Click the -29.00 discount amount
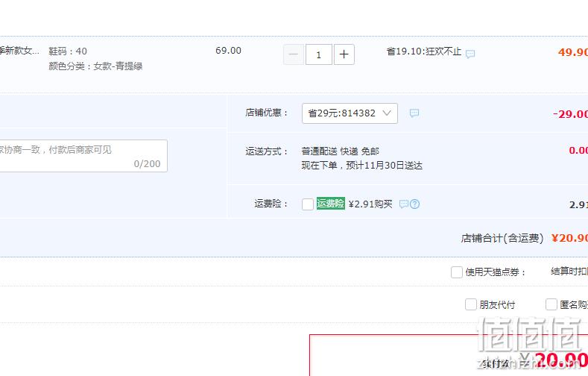588x376 pixels. [x=570, y=113]
